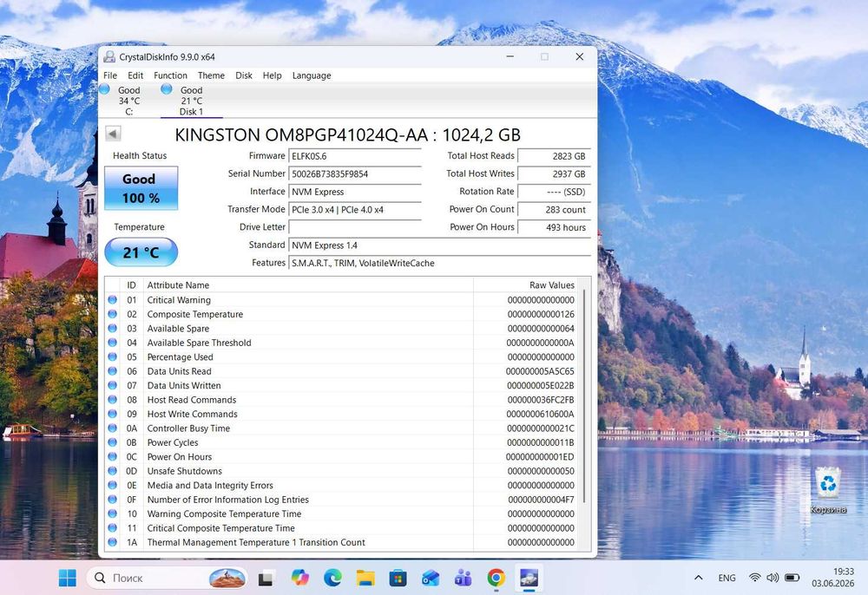Click the status dot for Power On Hours

pos(112,457)
